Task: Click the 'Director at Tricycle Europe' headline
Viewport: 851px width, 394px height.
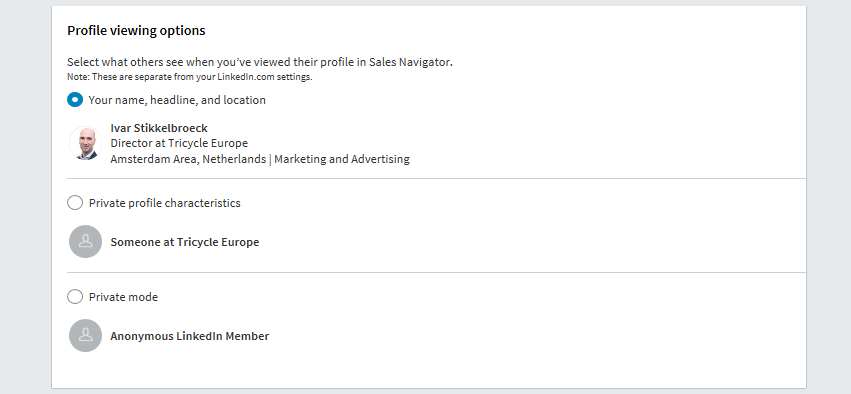Action: pos(179,143)
